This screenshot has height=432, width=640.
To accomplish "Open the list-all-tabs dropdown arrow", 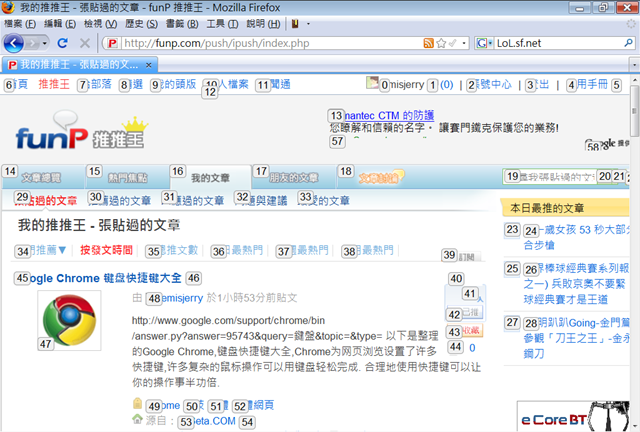I will [x=634, y=65].
